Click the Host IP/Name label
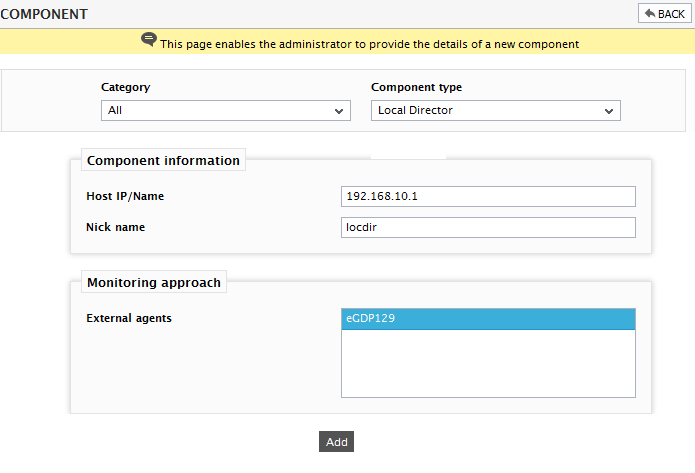The image size is (695, 473). (x=125, y=196)
